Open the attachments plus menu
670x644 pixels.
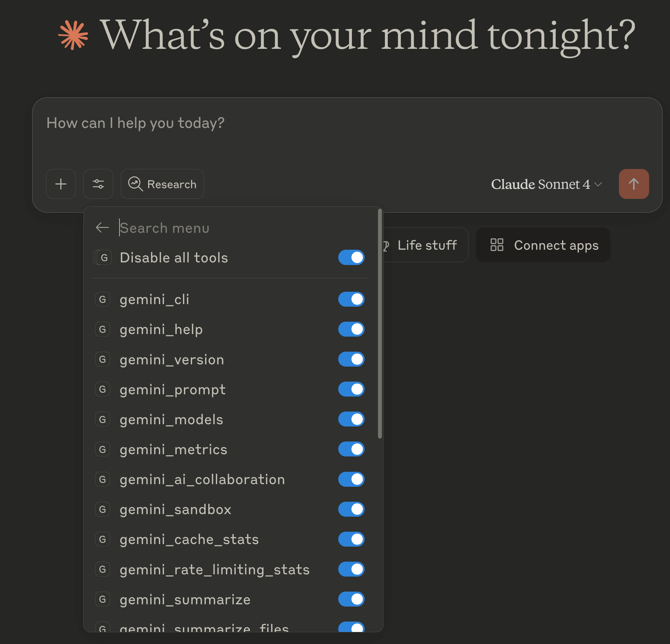tap(61, 184)
